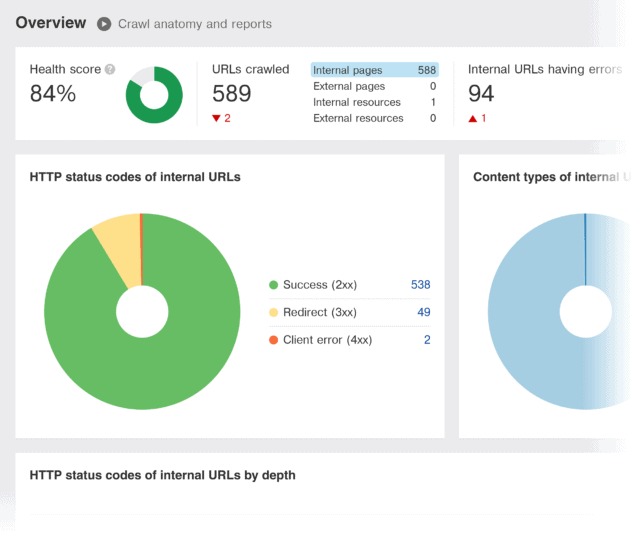Click Content types of internal URLs title

tap(552, 177)
